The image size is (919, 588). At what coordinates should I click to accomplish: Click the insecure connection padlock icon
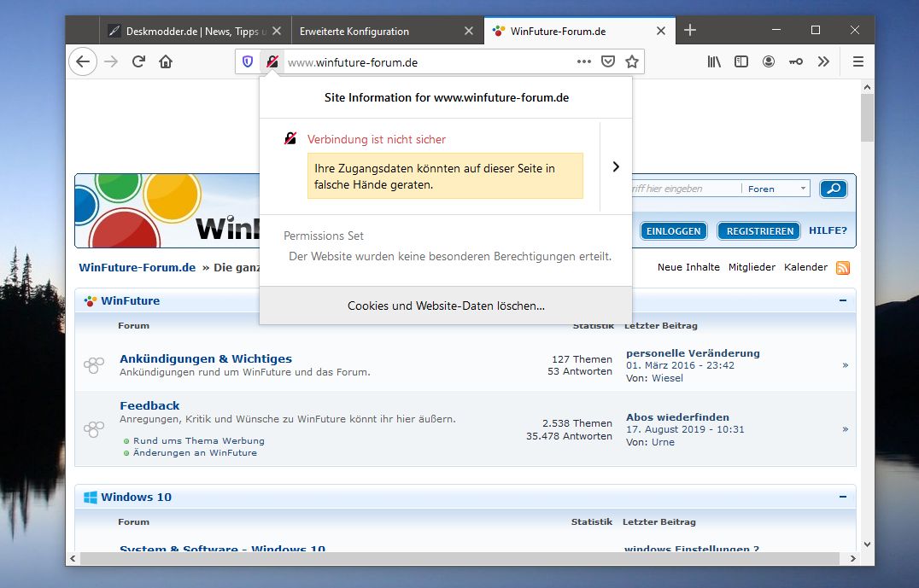272,61
